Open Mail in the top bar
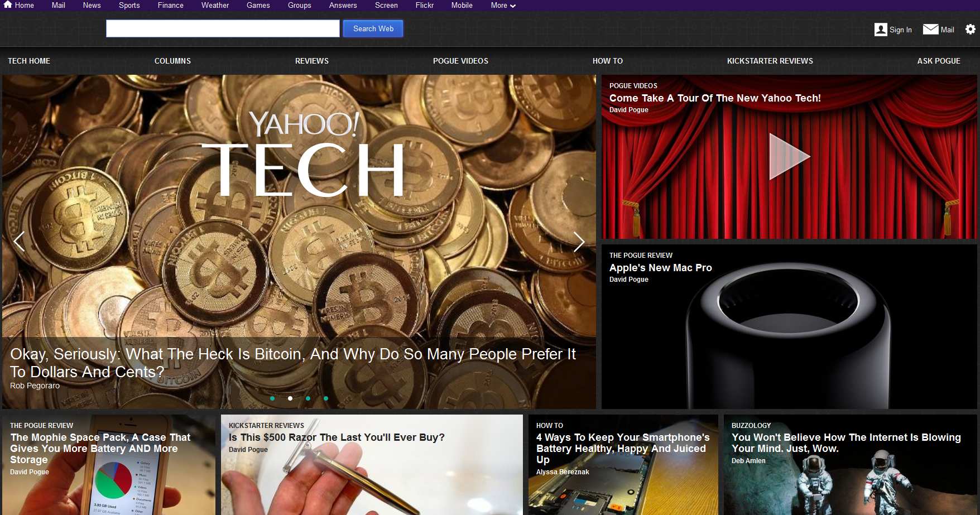 pos(59,5)
